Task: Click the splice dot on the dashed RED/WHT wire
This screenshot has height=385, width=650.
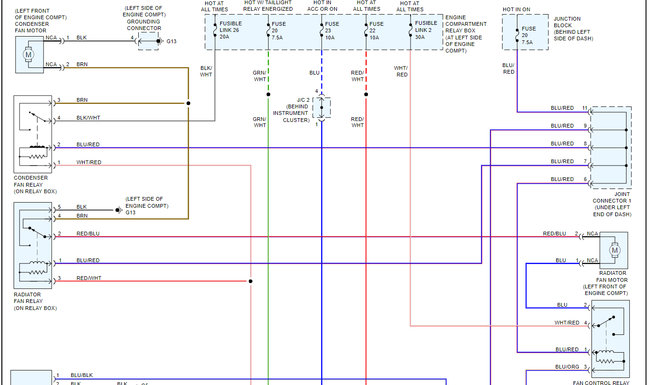Action: point(366,94)
